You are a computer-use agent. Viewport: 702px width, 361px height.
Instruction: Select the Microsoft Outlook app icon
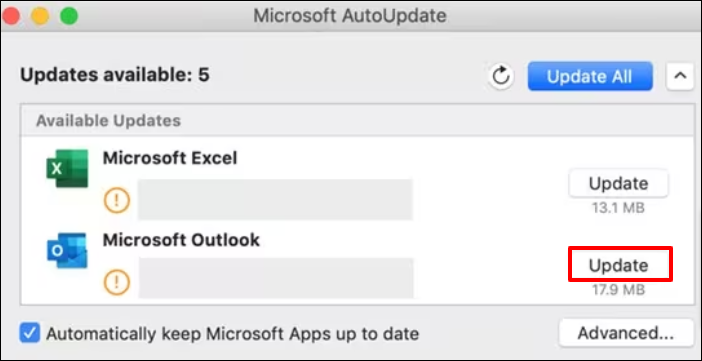click(x=67, y=250)
